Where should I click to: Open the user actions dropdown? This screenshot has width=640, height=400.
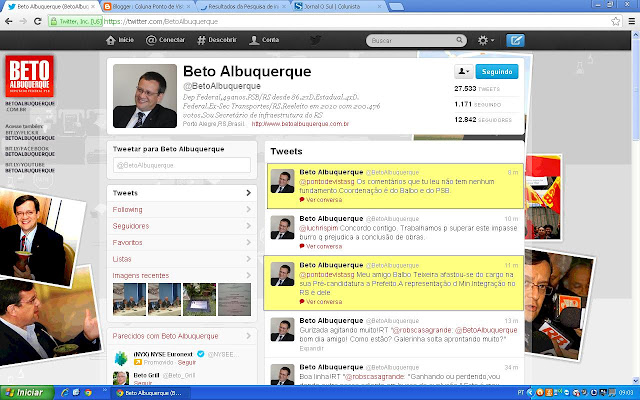coord(463,71)
